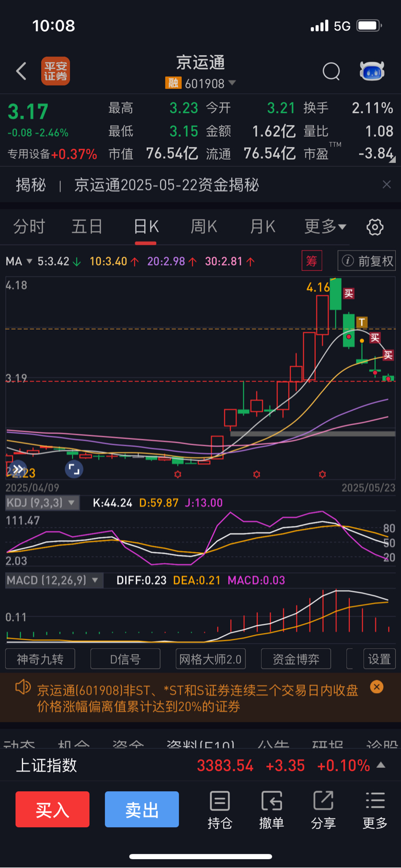Dismiss the orange announcement close icon
The width and height of the screenshot is (401, 868).
pyautogui.click(x=376, y=687)
